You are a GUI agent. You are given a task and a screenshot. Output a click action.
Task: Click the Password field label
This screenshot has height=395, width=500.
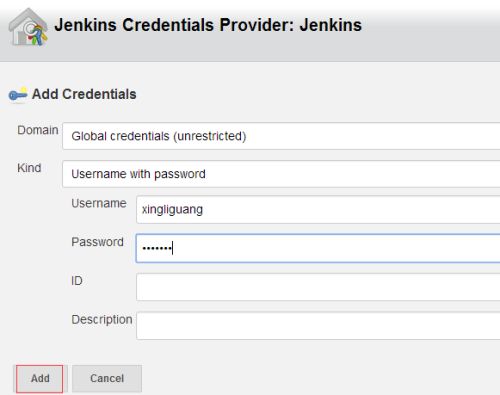(97, 242)
